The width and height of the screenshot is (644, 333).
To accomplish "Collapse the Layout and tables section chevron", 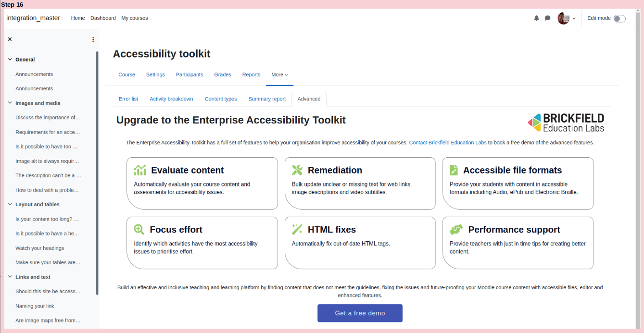I will 10,204.
